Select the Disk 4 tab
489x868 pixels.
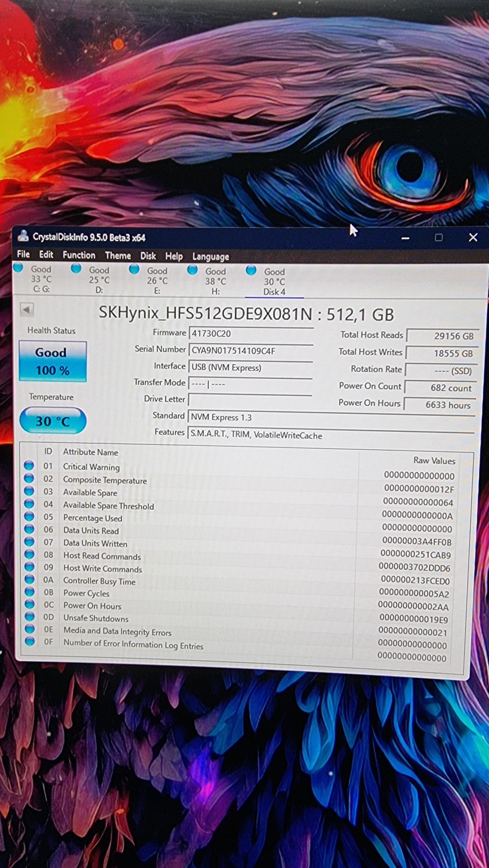(x=274, y=282)
